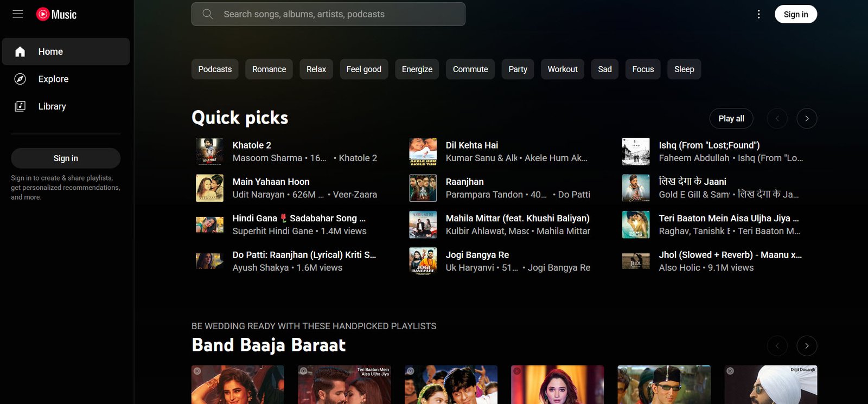The height and width of the screenshot is (404, 868).
Task: Select the Sleep mood chip
Action: pos(684,69)
